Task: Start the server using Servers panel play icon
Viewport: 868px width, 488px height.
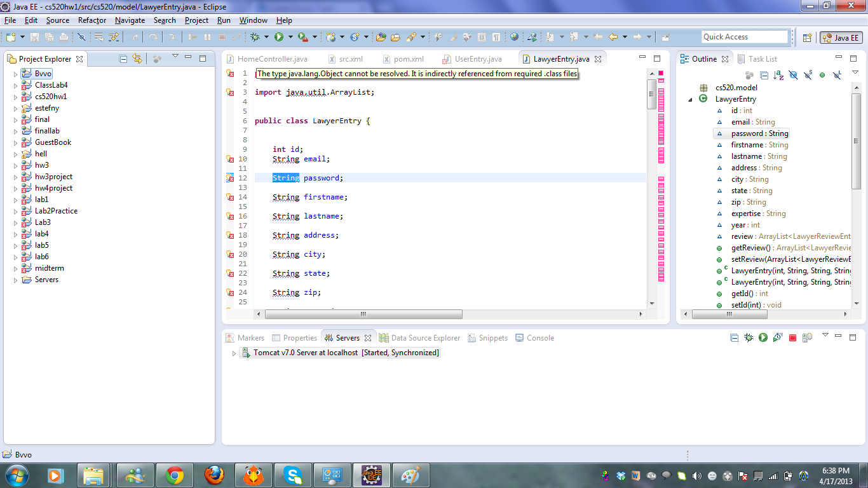Action: click(x=763, y=338)
